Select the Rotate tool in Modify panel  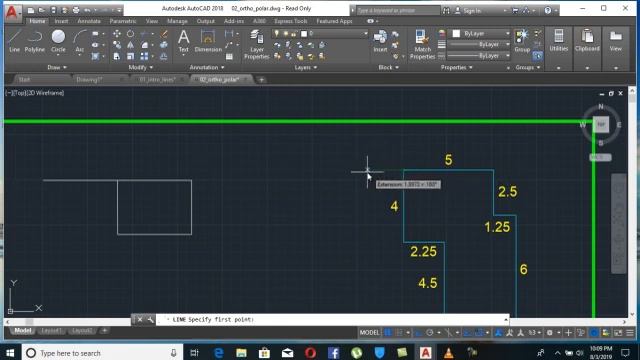point(130,34)
